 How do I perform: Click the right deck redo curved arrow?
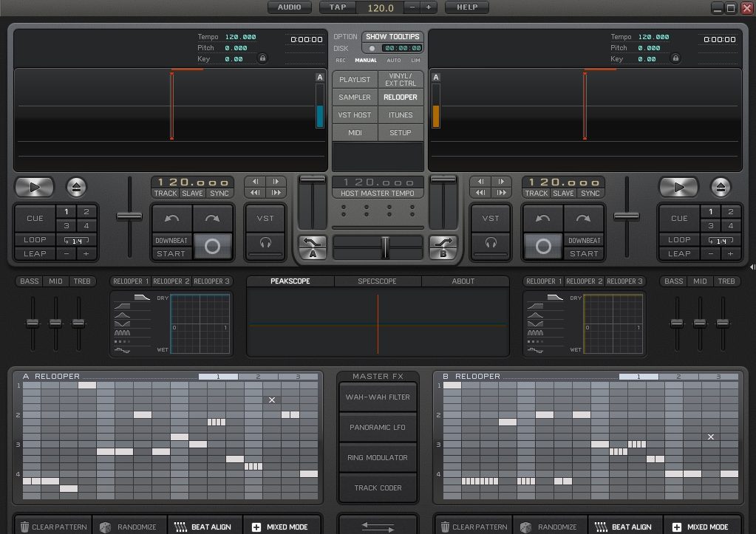click(583, 219)
